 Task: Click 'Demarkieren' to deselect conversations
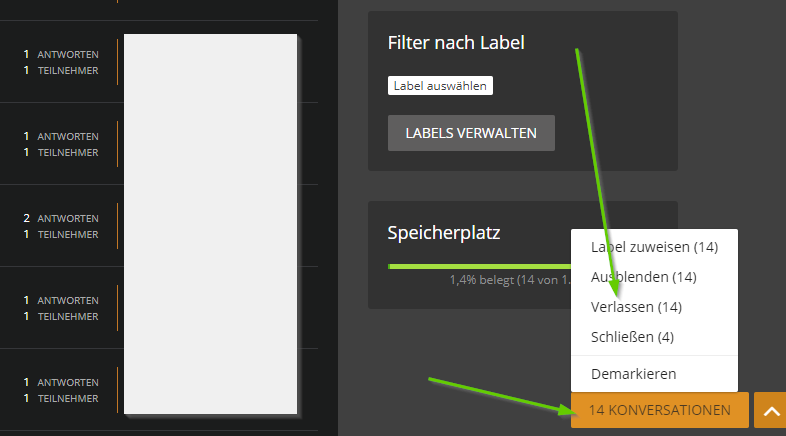click(634, 374)
